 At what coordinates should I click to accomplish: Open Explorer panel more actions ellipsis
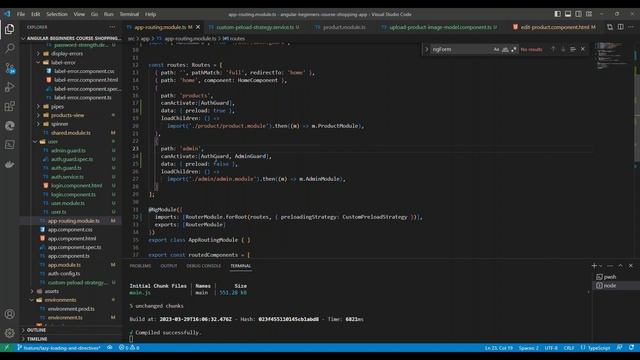click(x=112, y=27)
